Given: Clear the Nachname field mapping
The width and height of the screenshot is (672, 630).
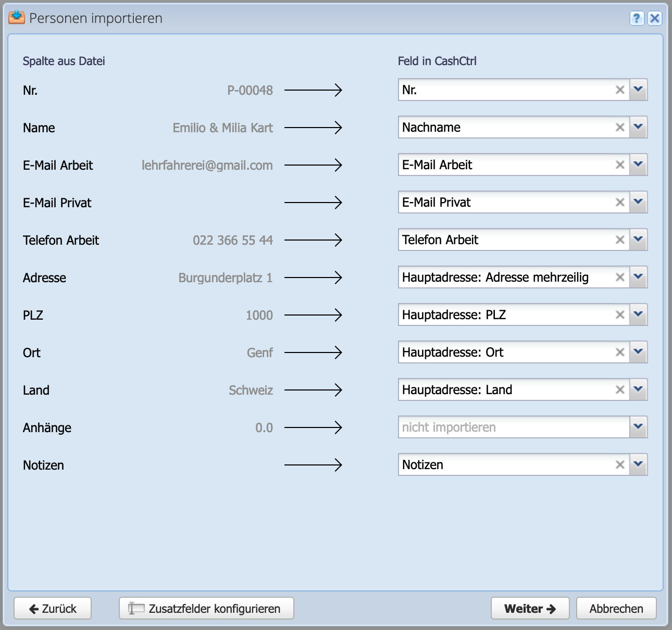Looking at the screenshot, I should click(620, 127).
